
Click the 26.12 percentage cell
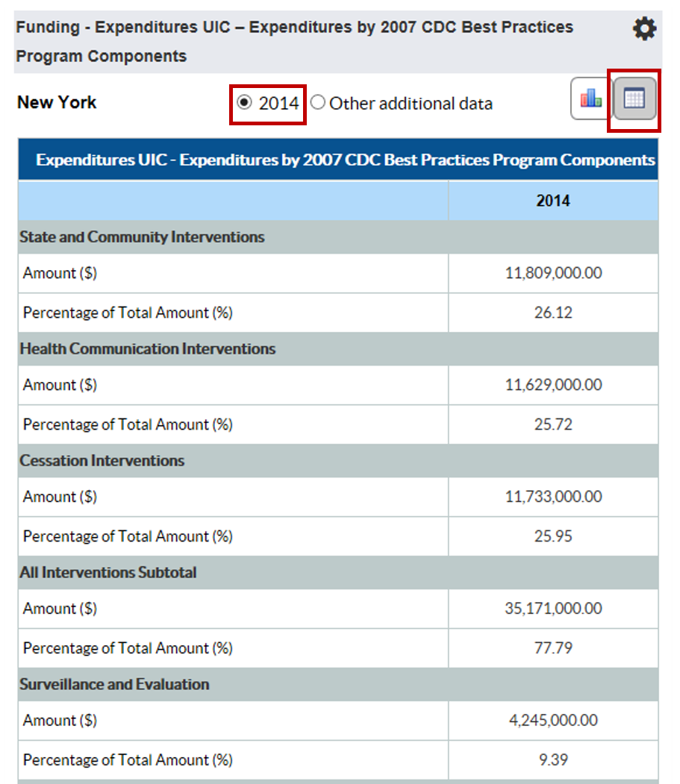click(553, 313)
